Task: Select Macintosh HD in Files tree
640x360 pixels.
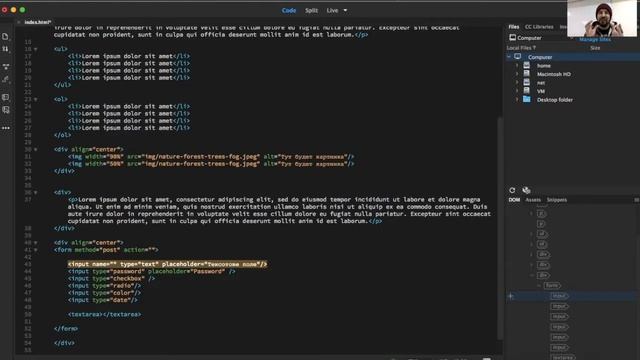Action: 554,74
